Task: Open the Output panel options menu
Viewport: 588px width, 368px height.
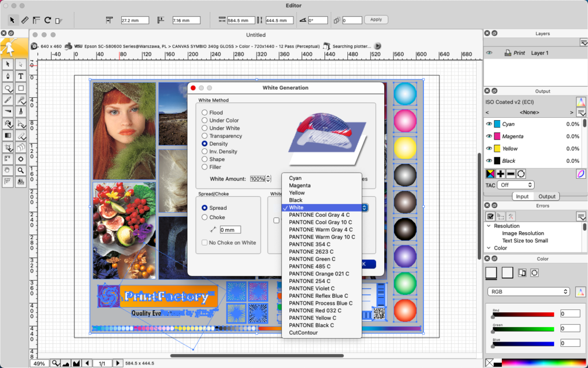Action: click(x=581, y=112)
